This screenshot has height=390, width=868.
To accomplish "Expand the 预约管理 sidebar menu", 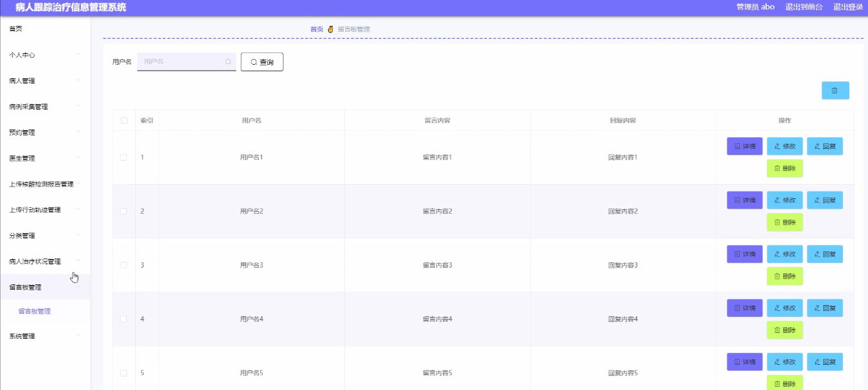I will 45,133.
